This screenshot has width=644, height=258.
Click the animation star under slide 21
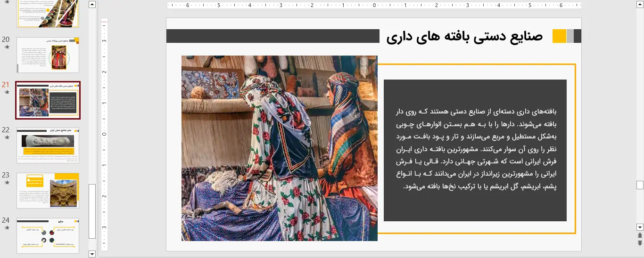click(7, 92)
